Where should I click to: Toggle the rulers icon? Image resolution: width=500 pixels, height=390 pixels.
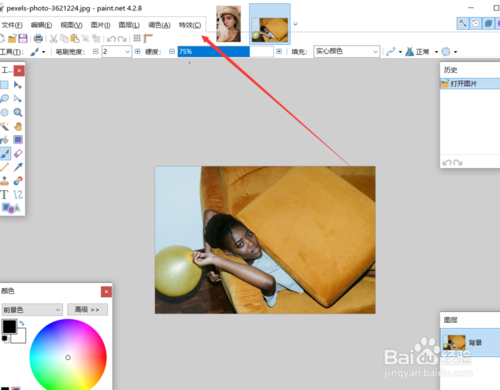coord(148,39)
